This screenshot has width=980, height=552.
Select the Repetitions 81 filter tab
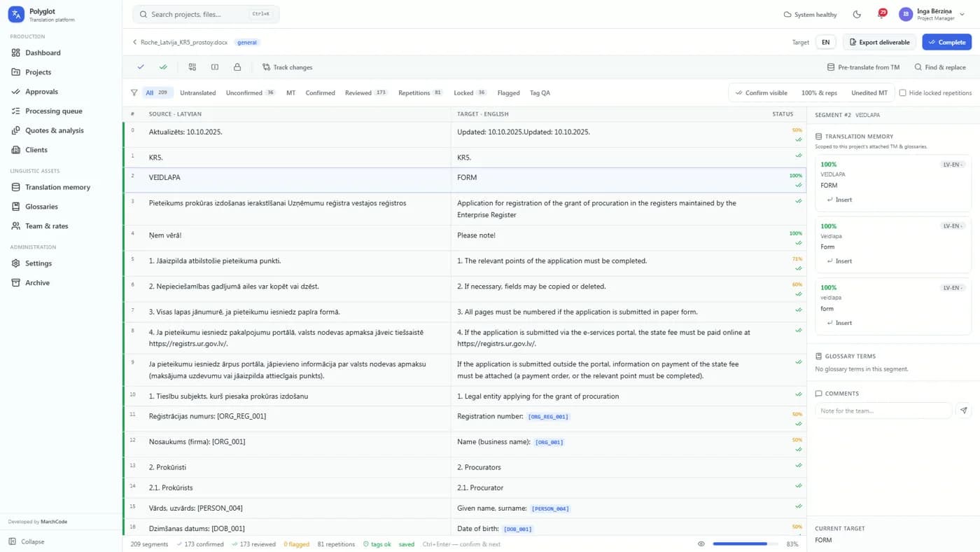click(421, 92)
